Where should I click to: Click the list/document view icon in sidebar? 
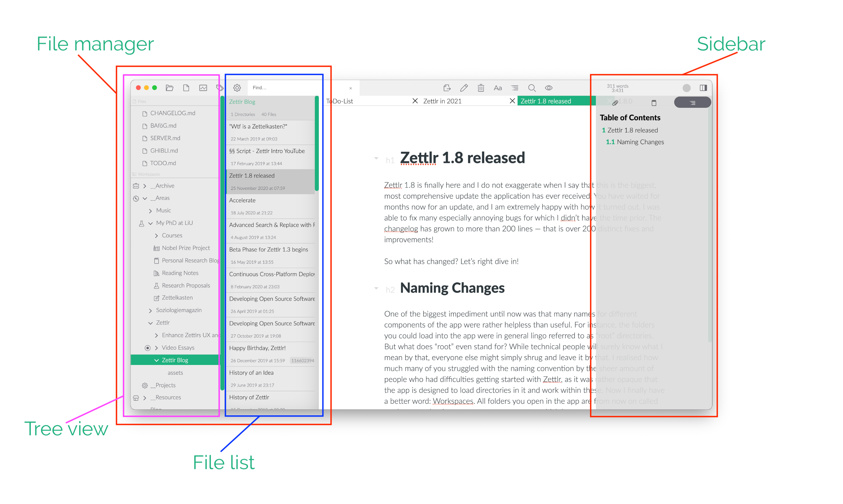(x=690, y=103)
